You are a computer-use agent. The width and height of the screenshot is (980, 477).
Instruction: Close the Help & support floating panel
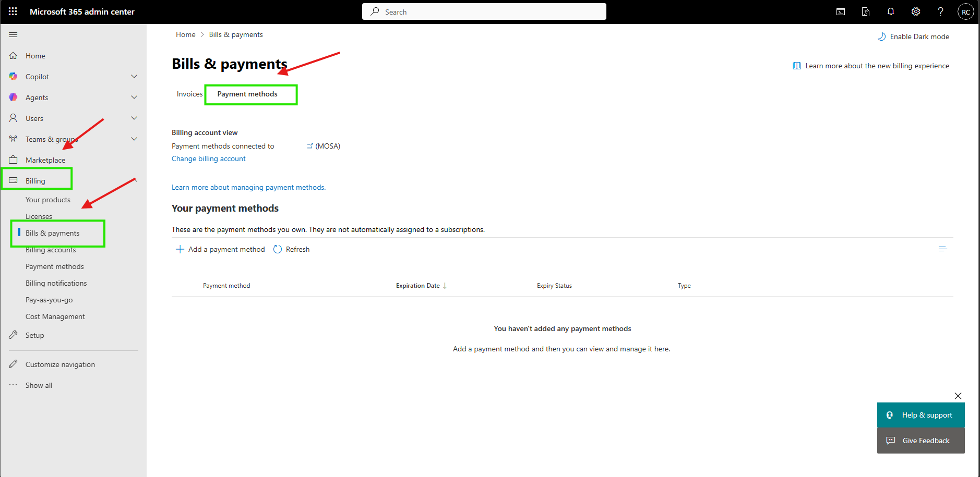click(x=958, y=396)
